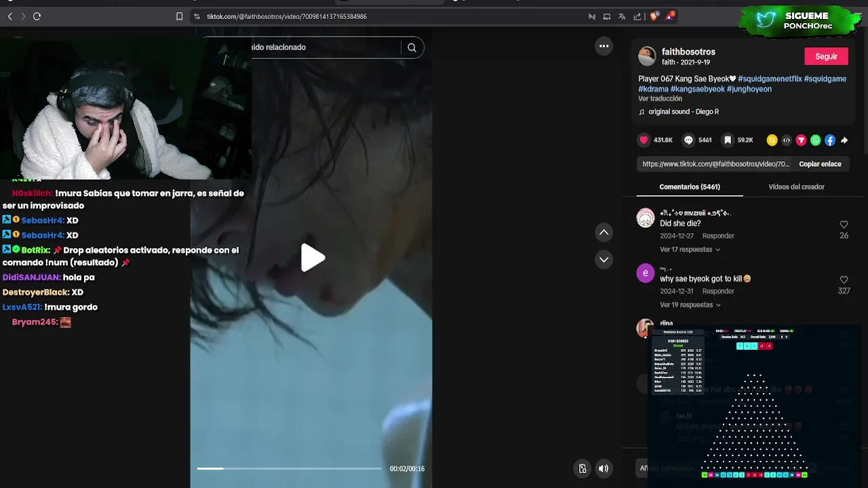Like the video using the heart icon
The height and width of the screenshot is (488, 868).
pyautogui.click(x=644, y=140)
